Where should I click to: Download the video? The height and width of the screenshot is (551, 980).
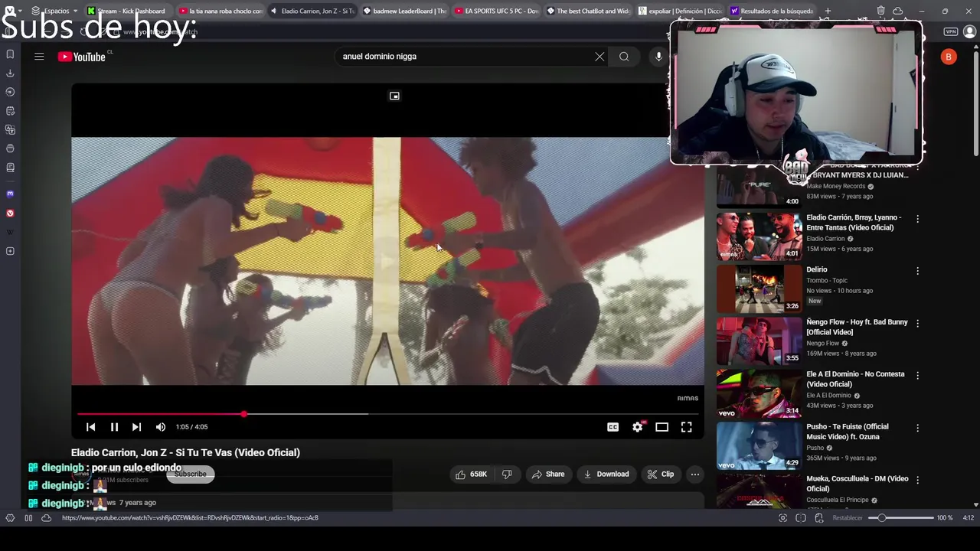606,474
